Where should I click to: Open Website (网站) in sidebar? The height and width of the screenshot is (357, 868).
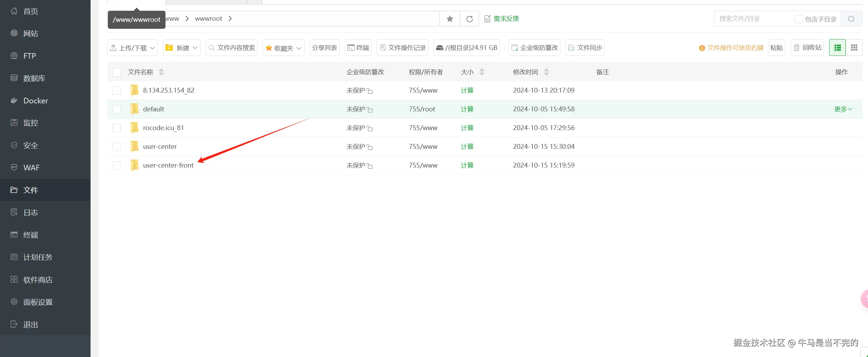(x=45, y=33)
